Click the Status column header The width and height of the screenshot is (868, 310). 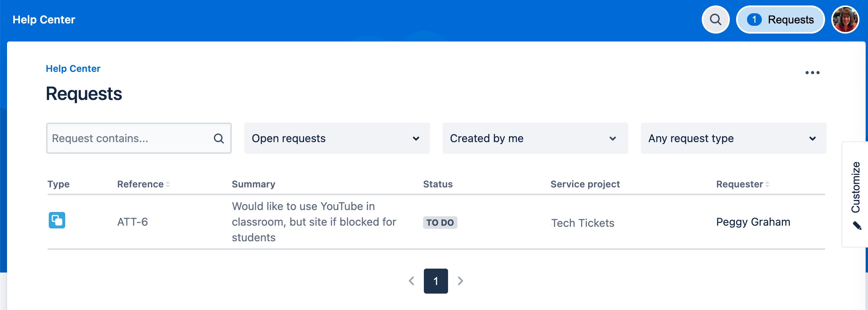point(438,184)
